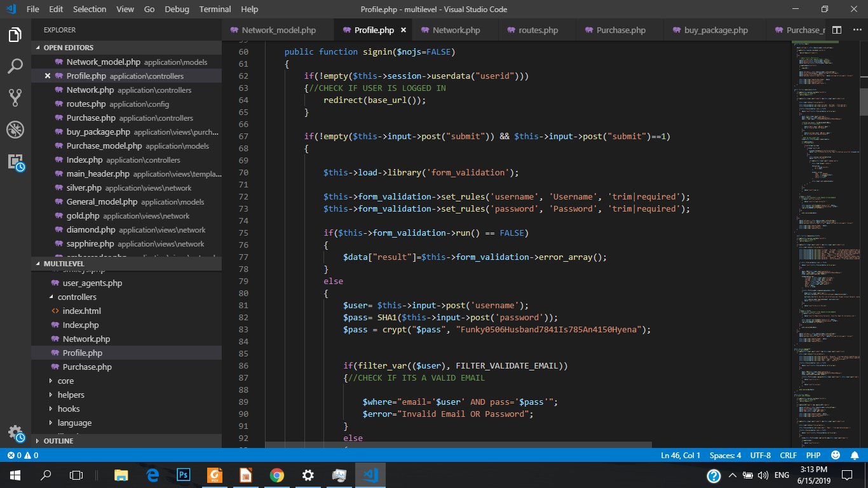Click the feedback smiley icon in status bar

pyautogui.click(x=834, y=455)
